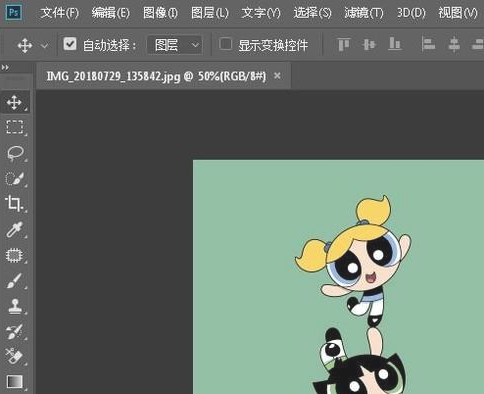This screenshot has width=484, height=394.
Task: Expand the toolbar with double-arrow icon
Action: [5, 68]
